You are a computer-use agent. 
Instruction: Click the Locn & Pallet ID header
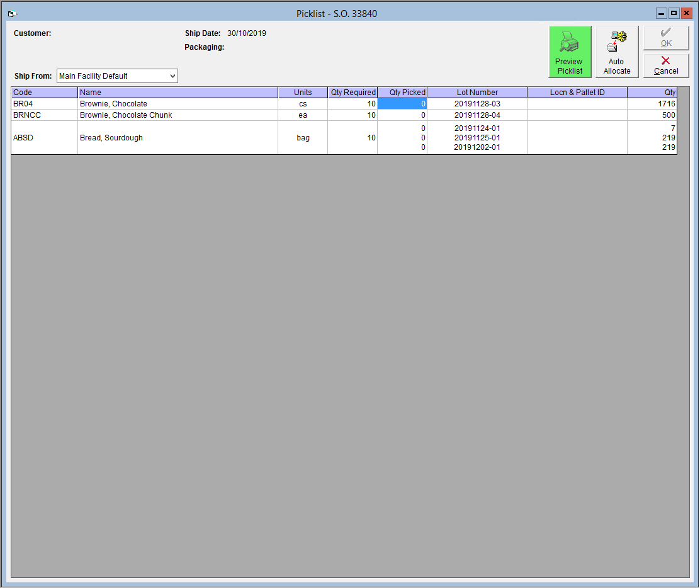[577, 93]
